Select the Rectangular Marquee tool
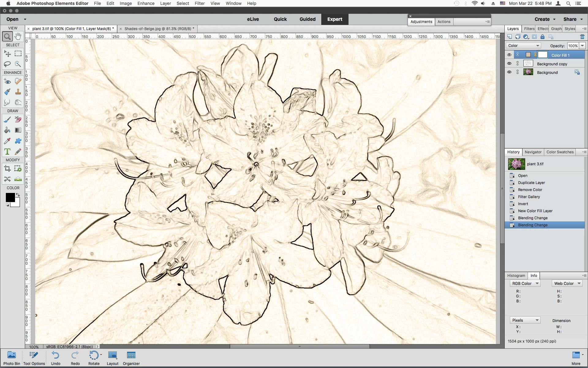 click(18, 54)
